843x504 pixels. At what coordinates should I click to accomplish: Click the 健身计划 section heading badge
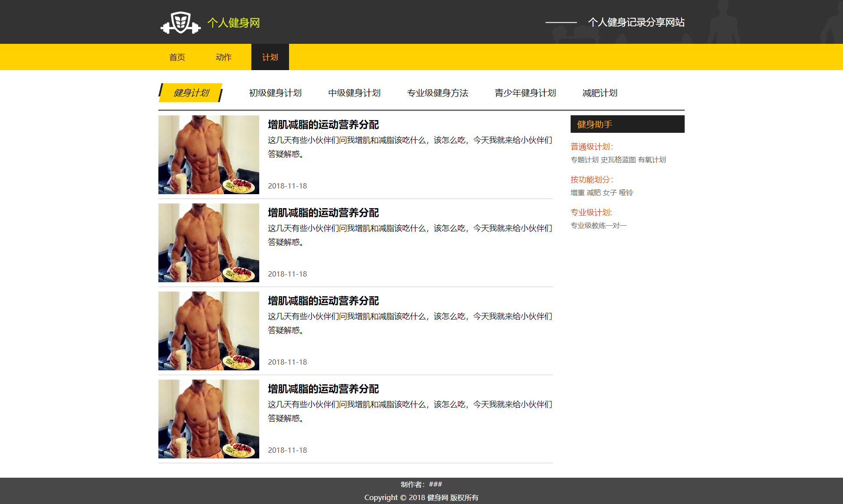coord(191,93)
